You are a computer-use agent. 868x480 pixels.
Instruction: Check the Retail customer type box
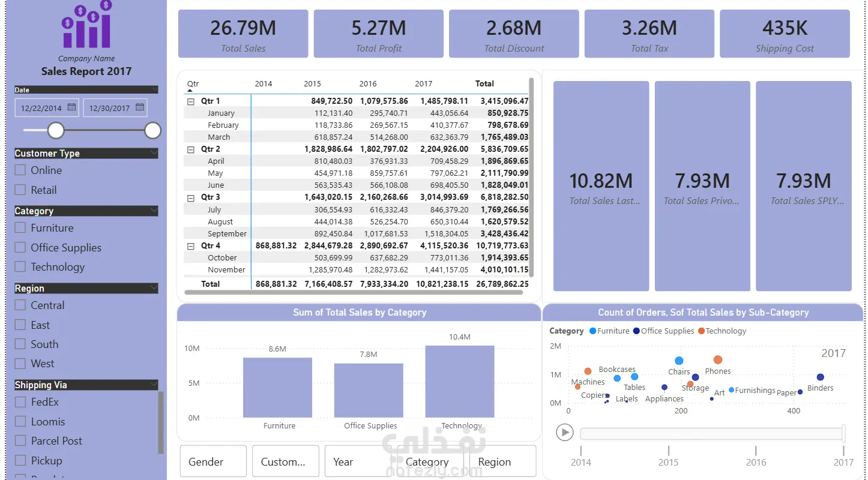click(20, 190)
